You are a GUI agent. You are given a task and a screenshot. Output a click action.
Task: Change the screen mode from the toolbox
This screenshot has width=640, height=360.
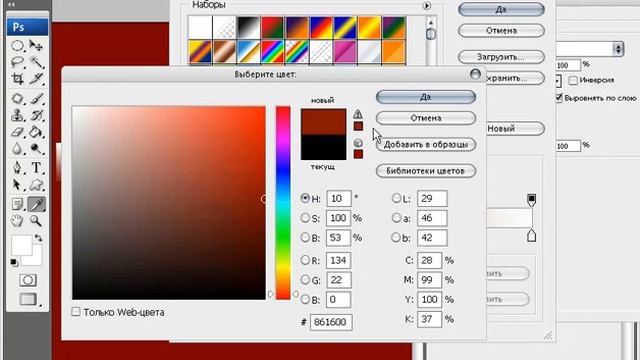pyautogui.click(x=28, y=299)
